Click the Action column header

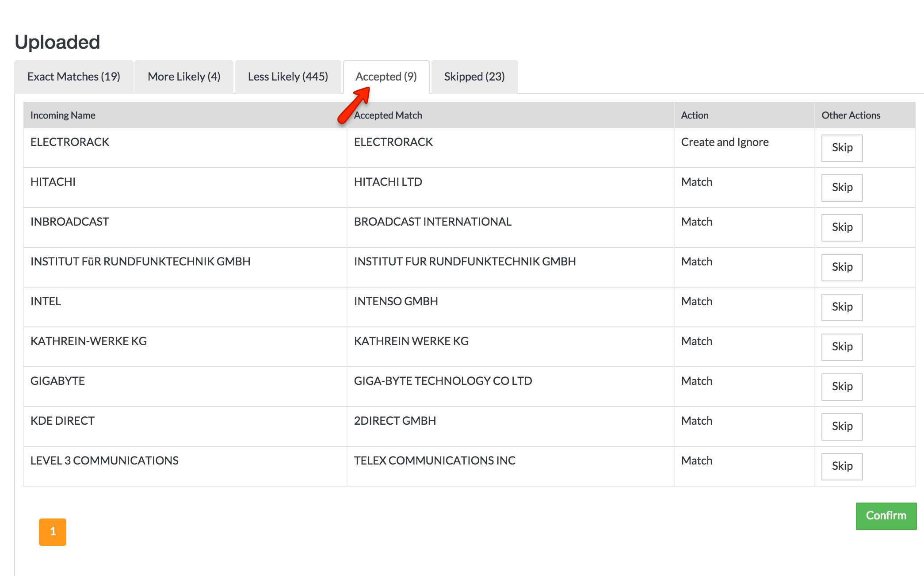click(695, 115)
